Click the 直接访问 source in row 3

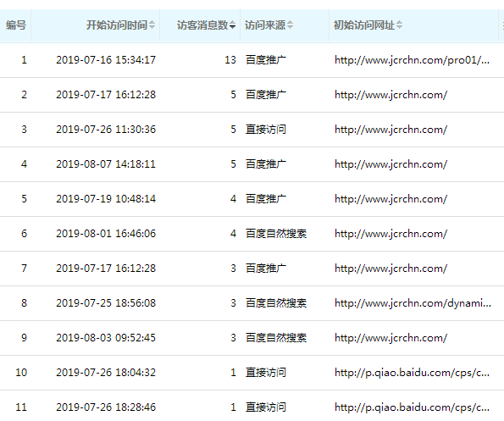click(x=266, y=130)
